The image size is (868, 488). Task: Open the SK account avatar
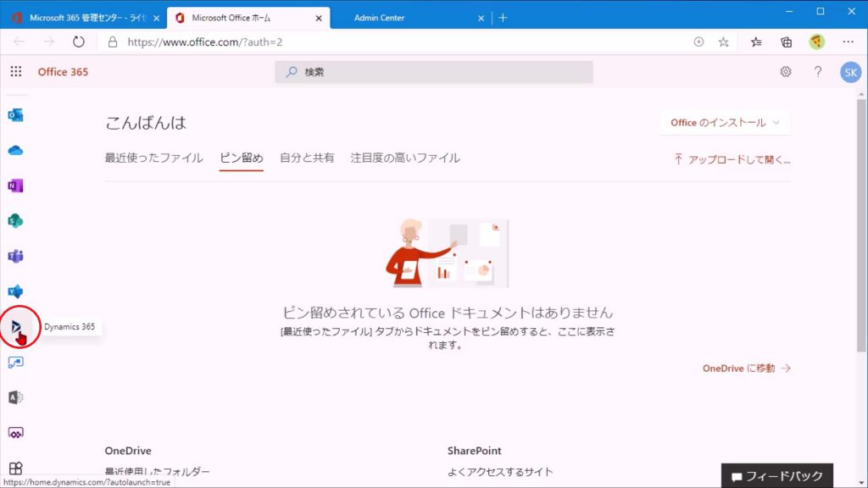pyautogui.click(x=850, y=72)
